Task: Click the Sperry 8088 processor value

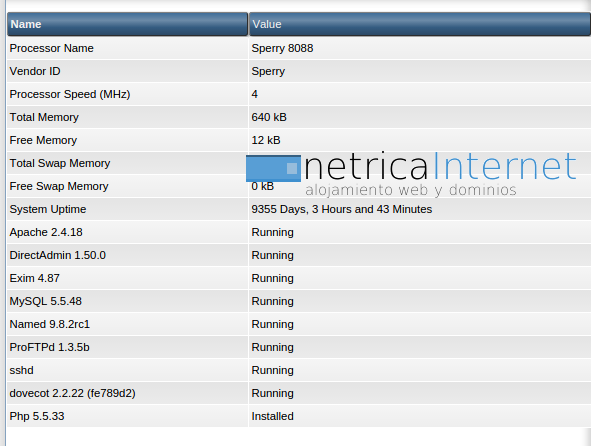Action: tap(282, 48)
